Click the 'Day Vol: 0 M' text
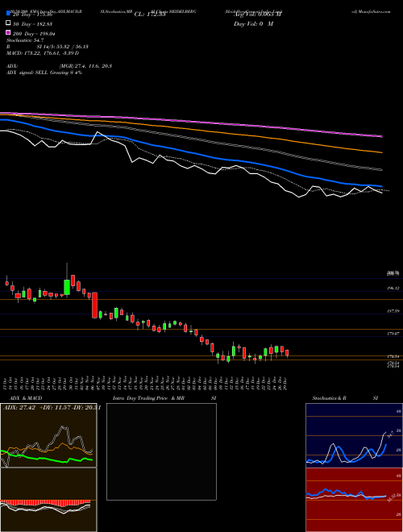 [253, 24]
